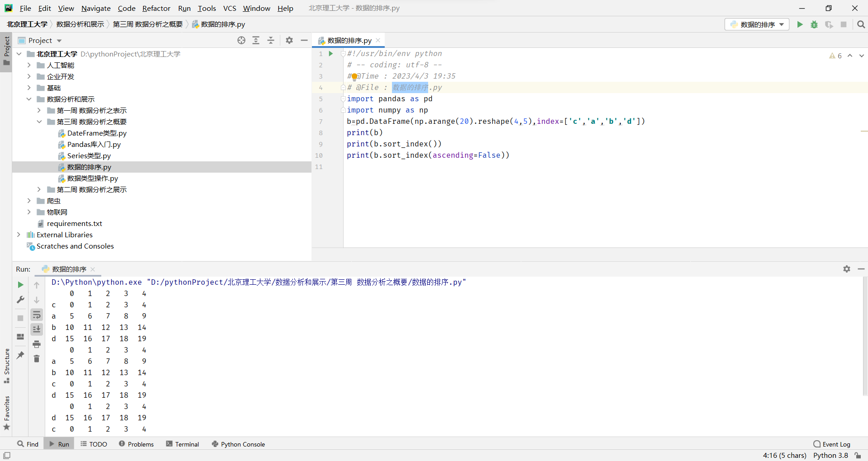Expand 第一周 数据分析之表示 folder
Screen dimensions: 868x461
pyautogui.click(x=39, y=110)
